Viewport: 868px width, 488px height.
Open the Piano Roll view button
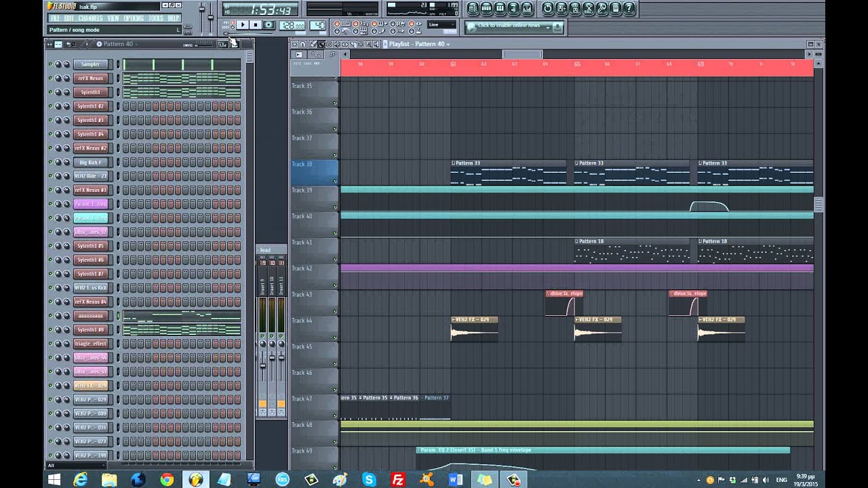500,9
